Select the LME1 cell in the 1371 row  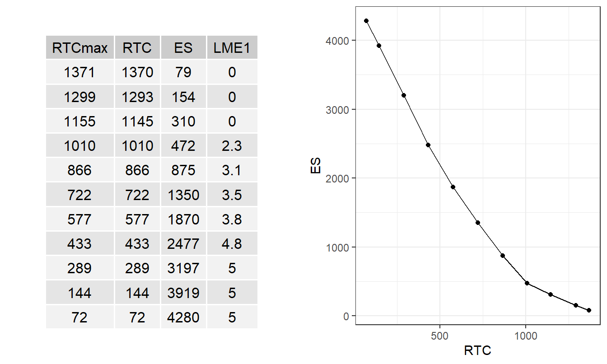[232, 72]
